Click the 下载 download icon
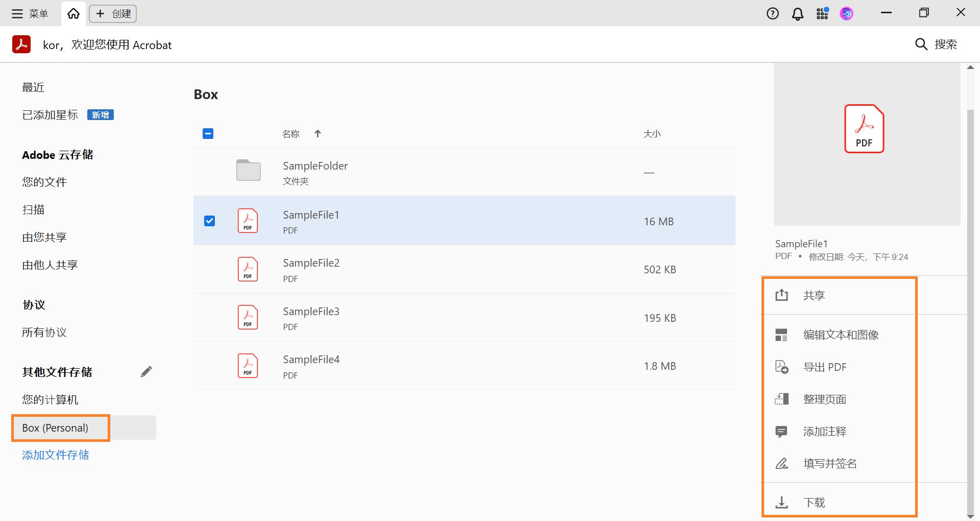The width and height of the screenshot is (980, 521). tap(781, 503)
